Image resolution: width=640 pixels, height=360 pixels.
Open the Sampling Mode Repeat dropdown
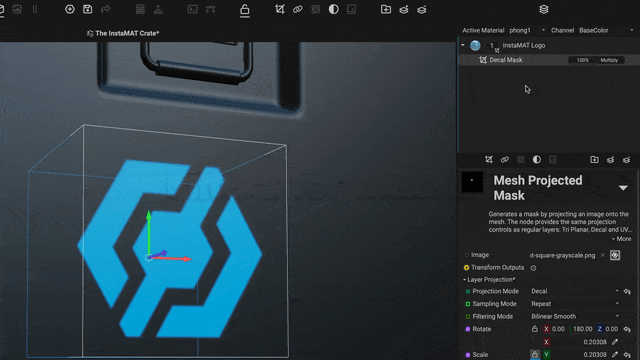click(x=575, y=304)
